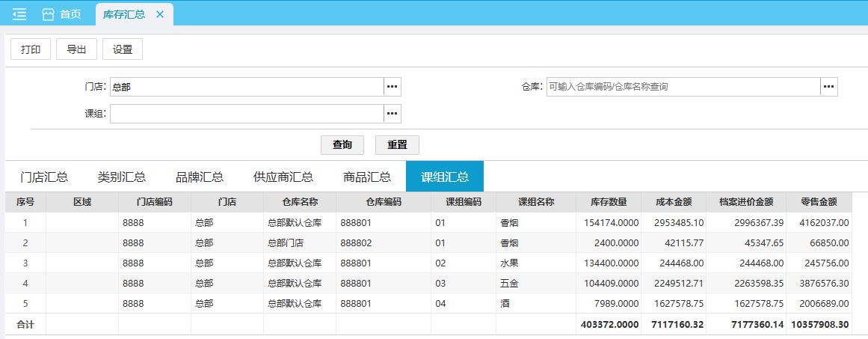Focus the 仓库 search input field

coord(683,87)
